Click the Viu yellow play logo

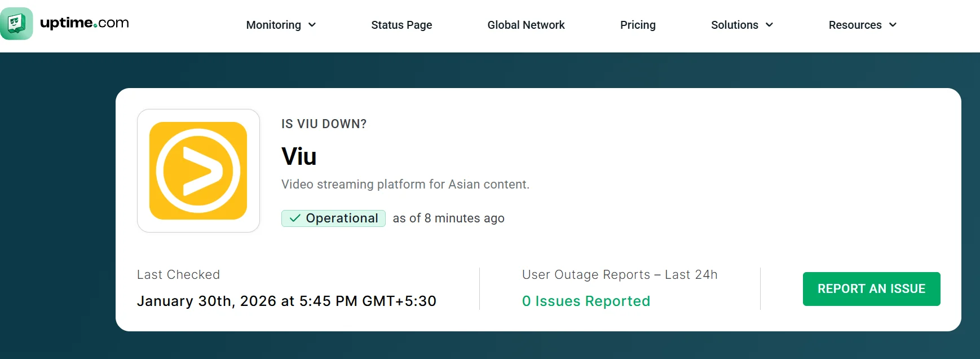click(x=198, y=170)
